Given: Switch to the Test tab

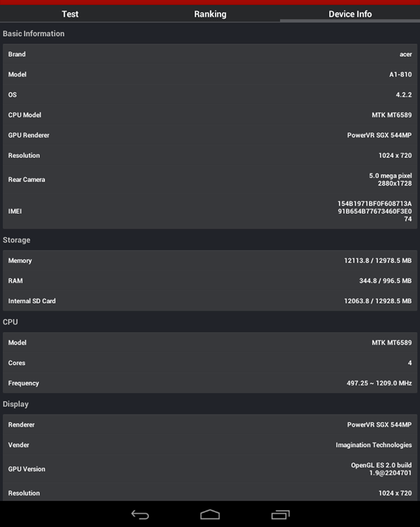Looking at the screenshot, I should (70, 14).
